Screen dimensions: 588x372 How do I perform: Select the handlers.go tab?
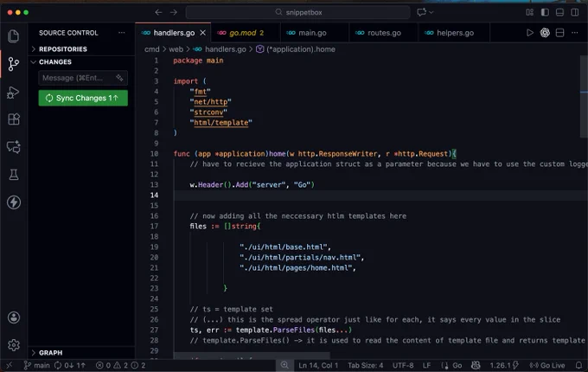[174, 33]
